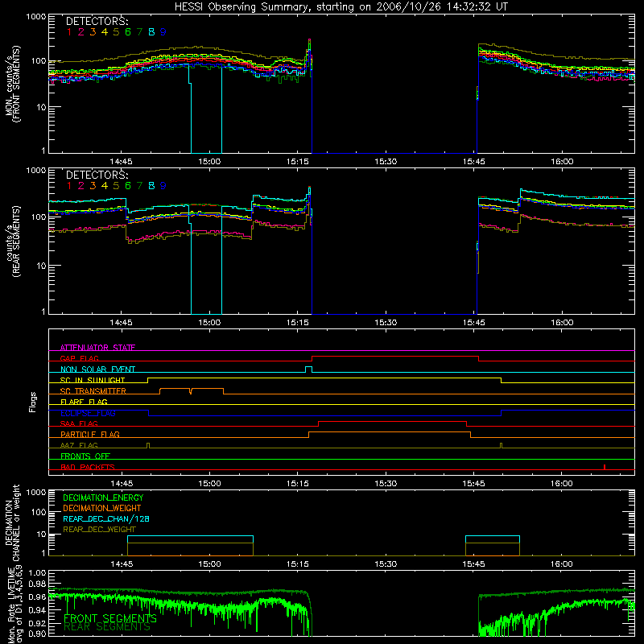Click 'DETECTORS:' label in front segments panel
Screen dimensions: 644x644
(97, 21)
